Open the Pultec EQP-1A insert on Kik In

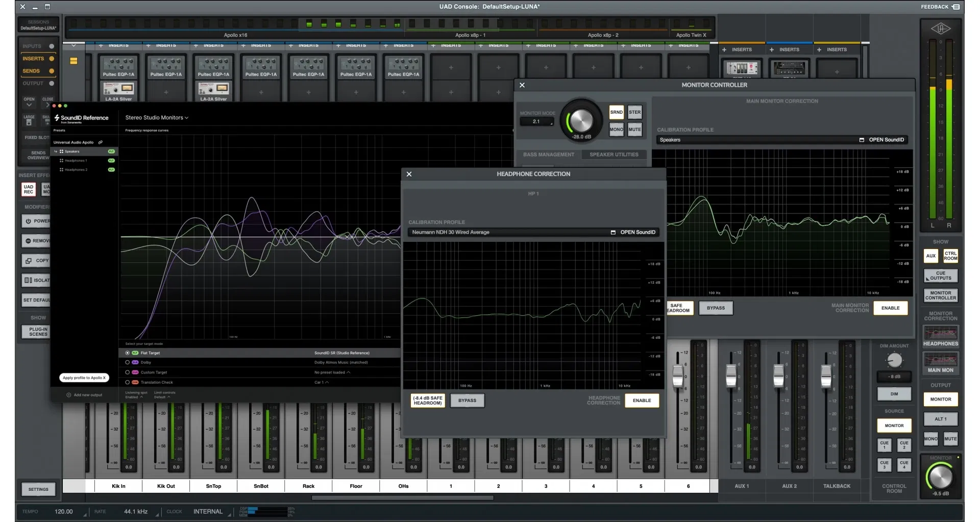118,67
